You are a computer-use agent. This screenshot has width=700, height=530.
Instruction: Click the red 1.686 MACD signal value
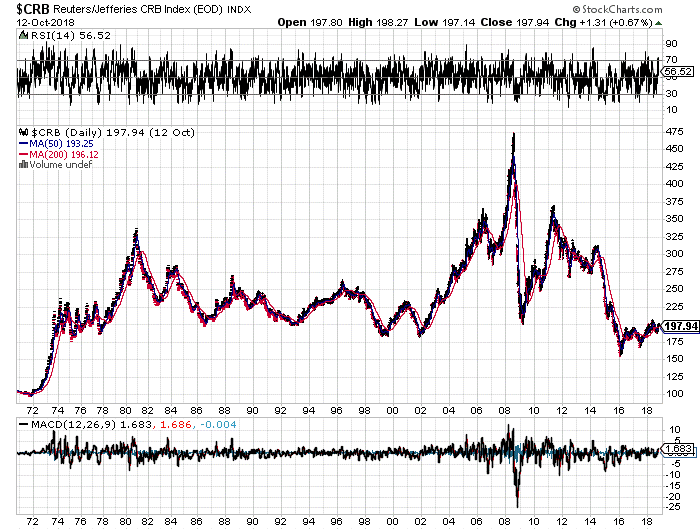click(x=176, y=424)
